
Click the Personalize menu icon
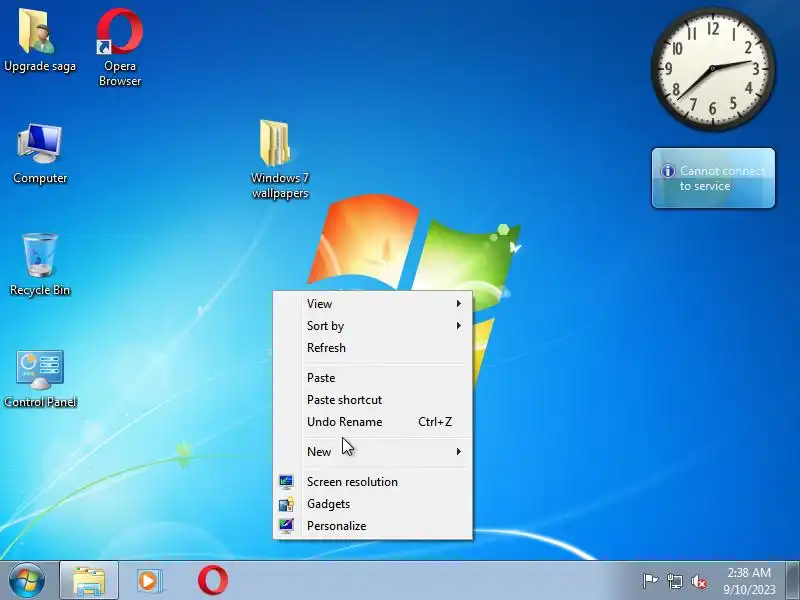286,526
